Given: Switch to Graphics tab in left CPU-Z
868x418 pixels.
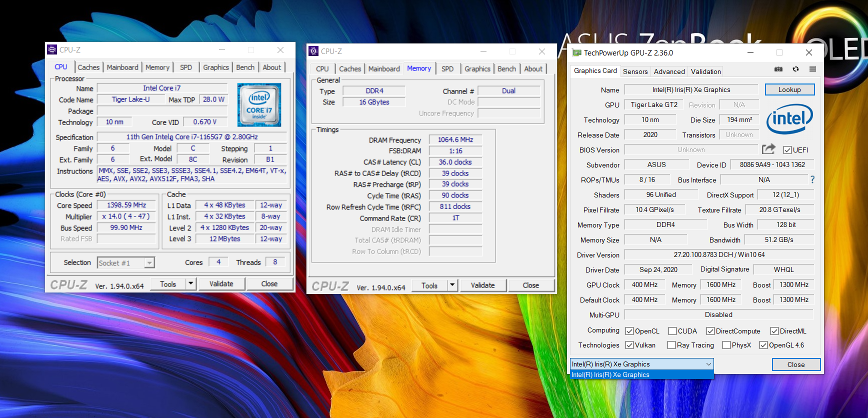Looking at the screenshot, I should coord(216,67).
